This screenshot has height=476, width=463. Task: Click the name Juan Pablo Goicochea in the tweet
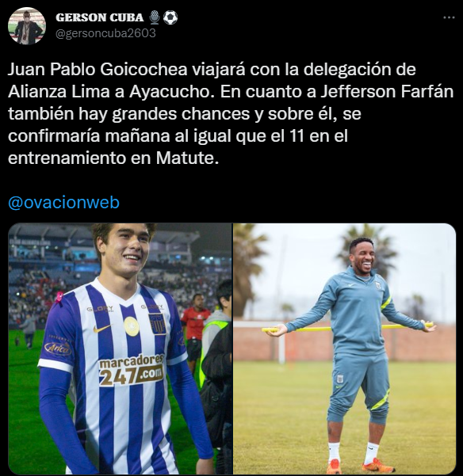[x=98, y=70]
